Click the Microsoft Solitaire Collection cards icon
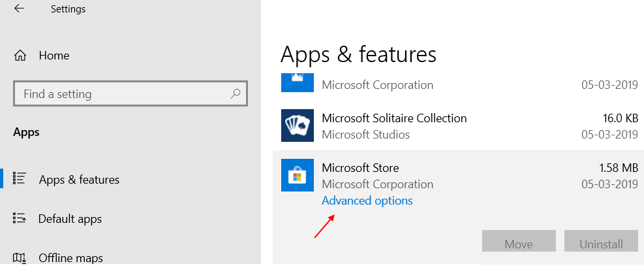 click(x=298, y=125)
